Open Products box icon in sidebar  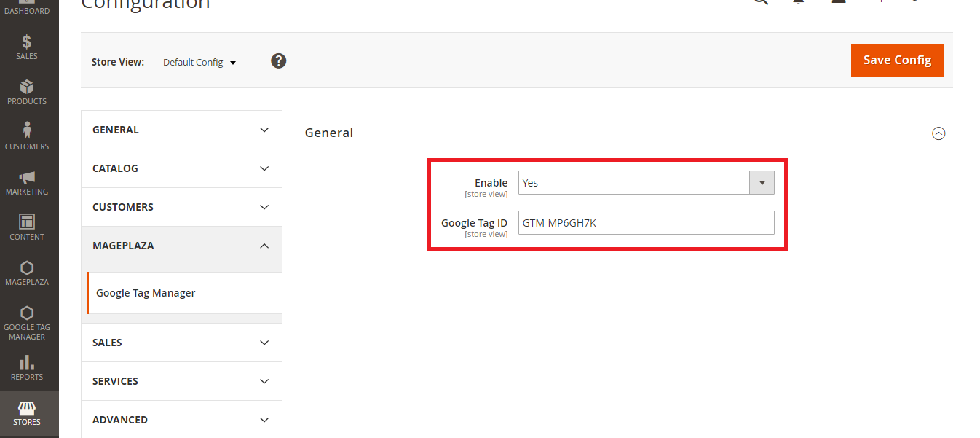click(27, 87)
